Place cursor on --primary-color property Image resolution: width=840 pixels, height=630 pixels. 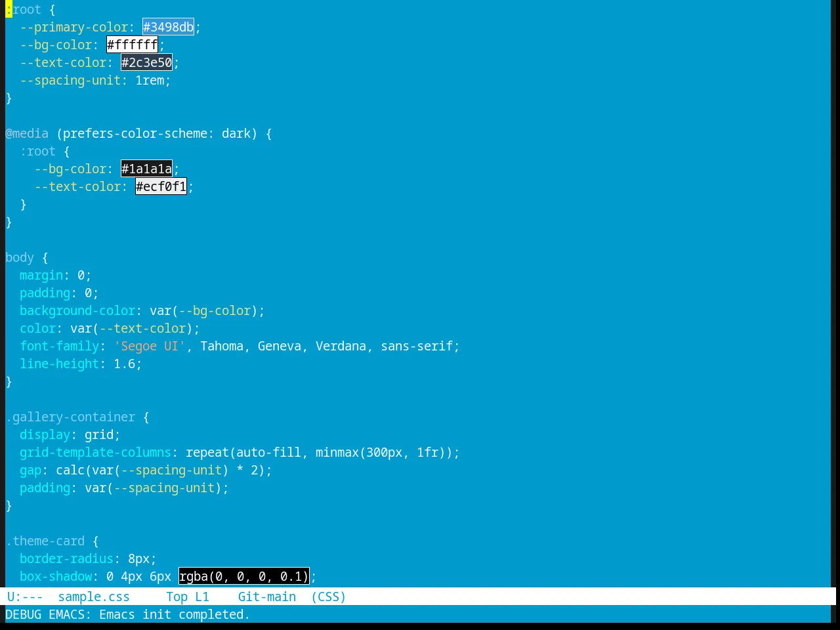73,27
